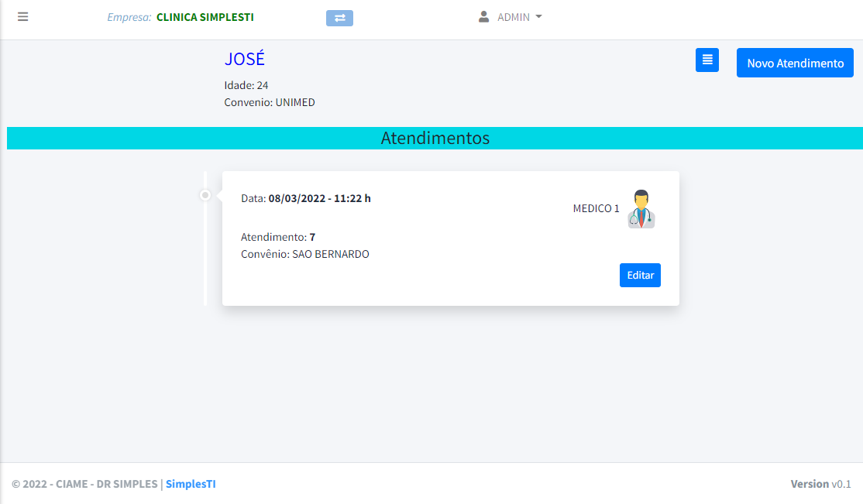
Task: Click the user silhouette icon beside ADMIN
Action: (x=483, y=17)
